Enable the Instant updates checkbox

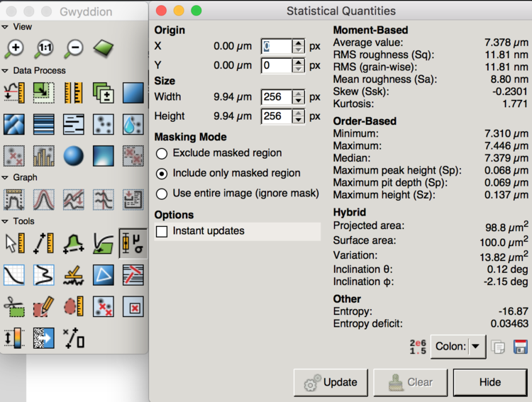[162, 231]
